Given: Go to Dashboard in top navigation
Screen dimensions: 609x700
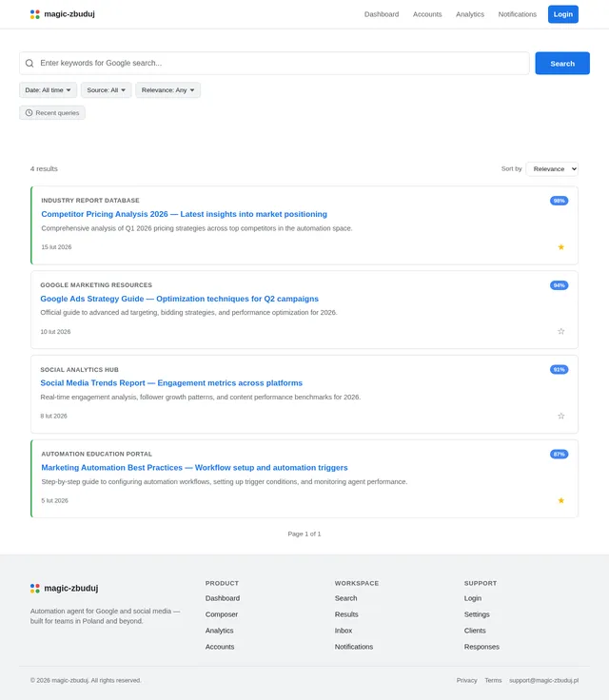Looking at the screenshot, I should pyautogui.click(x=382, y=14).
